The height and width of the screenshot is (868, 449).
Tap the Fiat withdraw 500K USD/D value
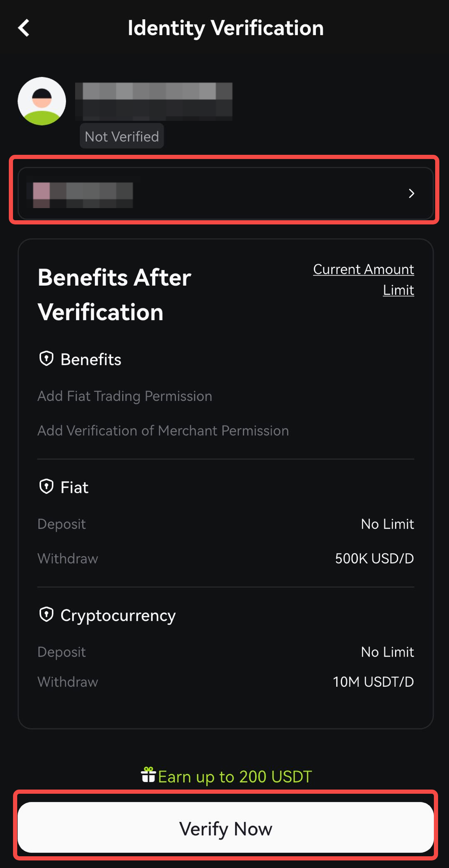pos(374,558)
